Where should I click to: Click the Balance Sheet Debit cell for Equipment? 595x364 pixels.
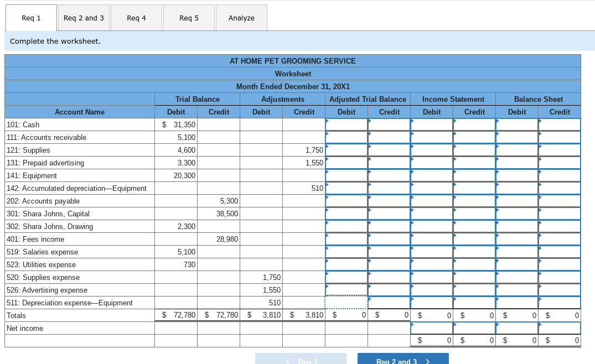point(516,175)
